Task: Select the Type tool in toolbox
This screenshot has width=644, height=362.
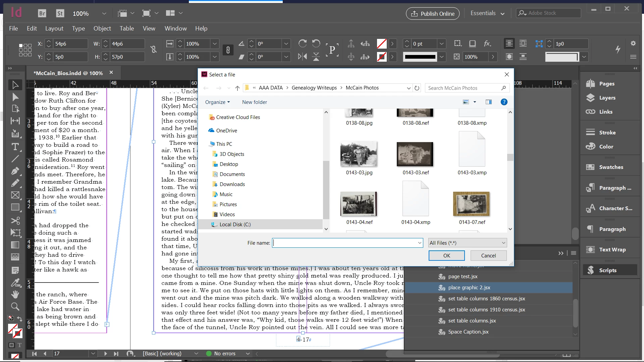Action: click(15, 147)
